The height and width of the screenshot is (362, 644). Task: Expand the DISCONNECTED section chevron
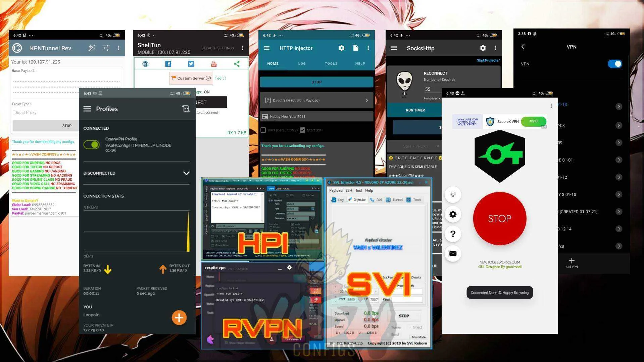(x=186, y=173)
